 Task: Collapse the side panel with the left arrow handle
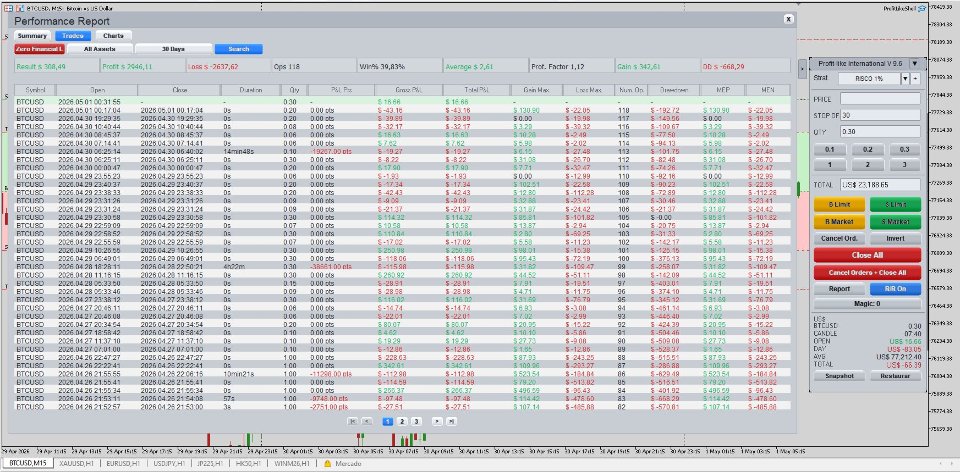(803, 69)
